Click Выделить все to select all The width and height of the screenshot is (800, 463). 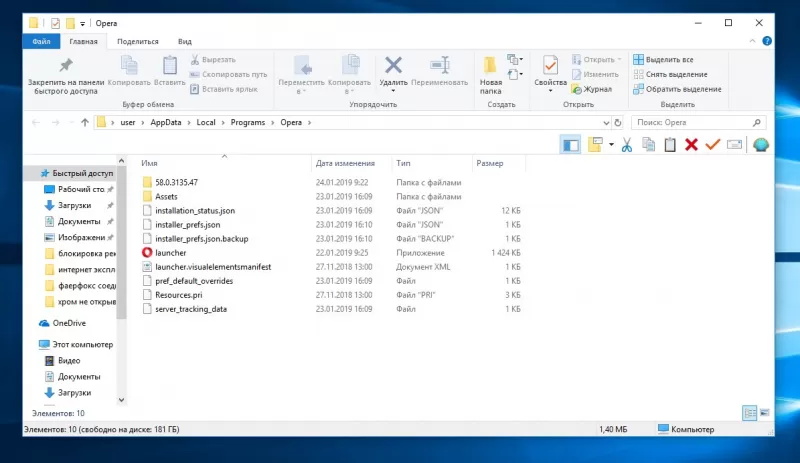point(669,60)
